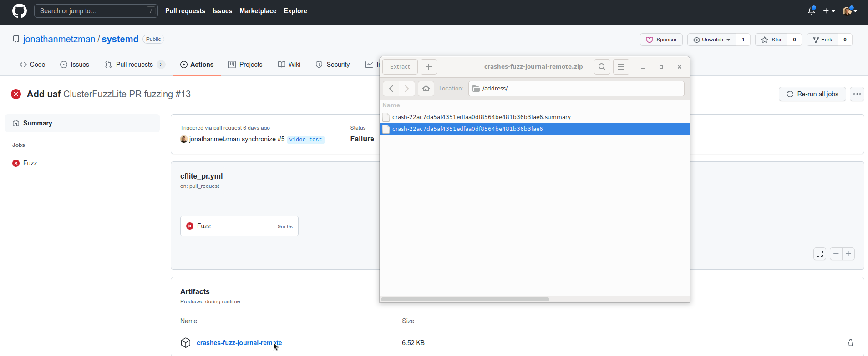This screenshot has width=868, height=356.
Task: Click add files plus button in archive manager
Action: tap(429, 67)
